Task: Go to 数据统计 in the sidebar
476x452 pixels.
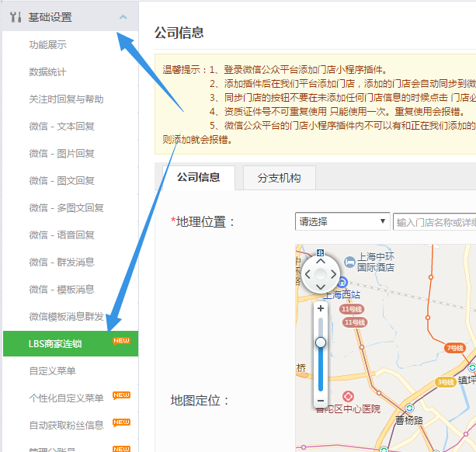Action: click(47, 72)
